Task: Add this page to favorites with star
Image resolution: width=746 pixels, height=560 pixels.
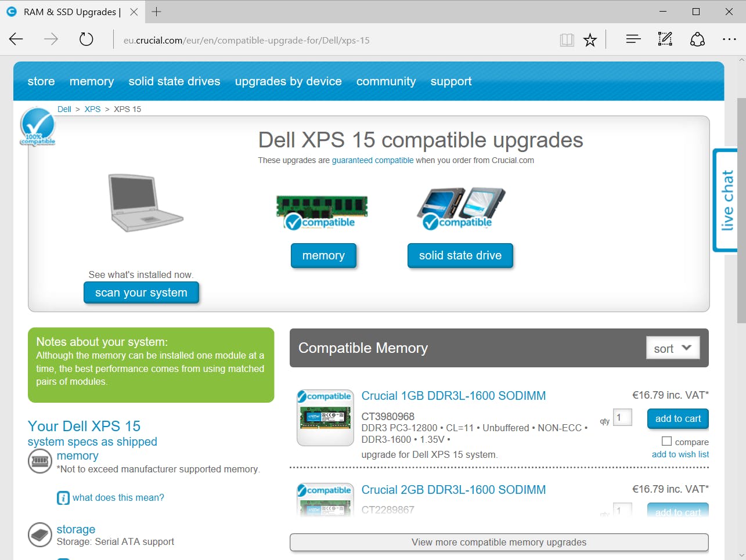Action: click(590, 39)
